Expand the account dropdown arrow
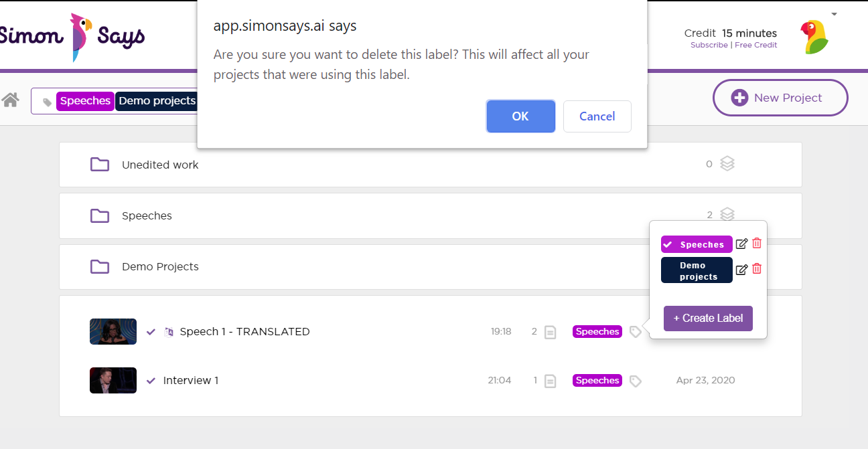 coord(834,14)
